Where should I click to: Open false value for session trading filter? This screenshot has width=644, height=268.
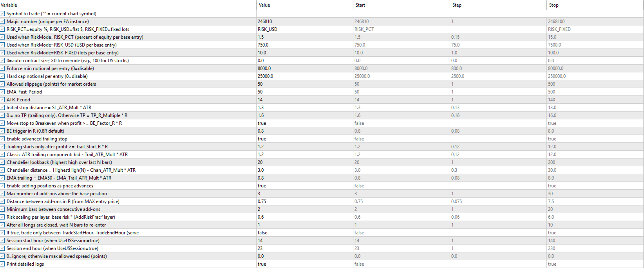pos(304,233)
